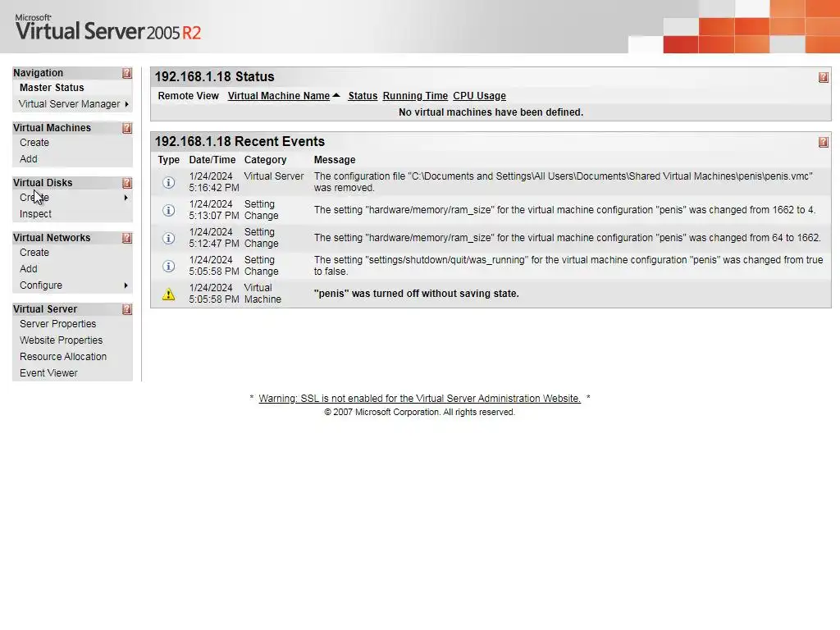The height and width of the screenshot is (630, 840).
Task: Select Create under Virtual Networks
Action: point(34,253)
